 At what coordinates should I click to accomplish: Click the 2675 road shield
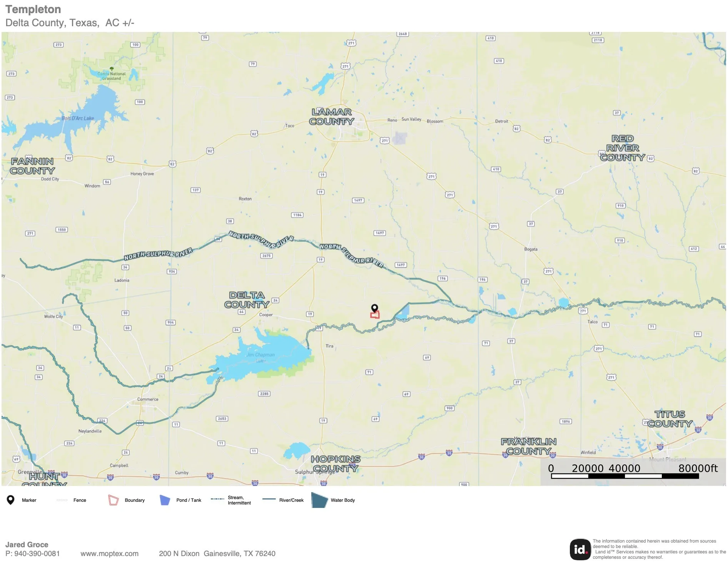tap(266, 256)
